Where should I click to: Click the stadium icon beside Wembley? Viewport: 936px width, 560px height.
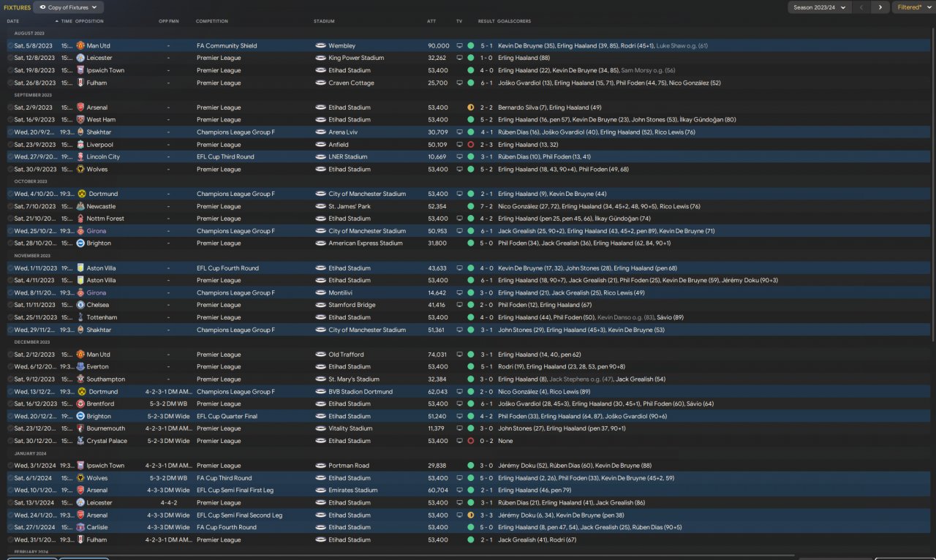tap(320, 46)
